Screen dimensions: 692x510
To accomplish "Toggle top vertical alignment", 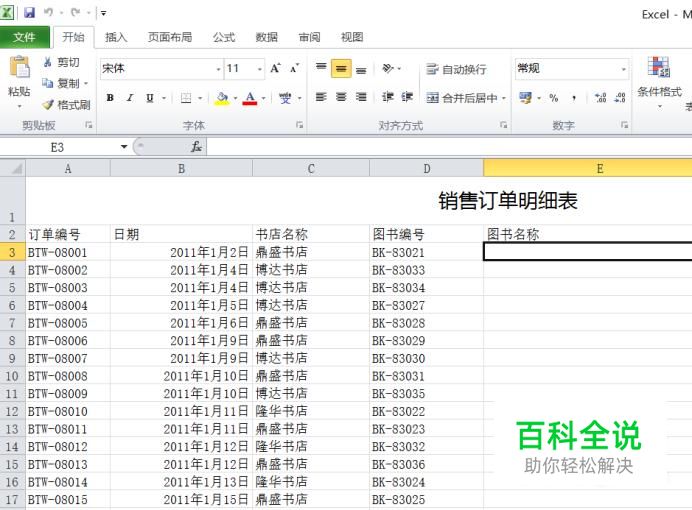I will click(321, 68).
